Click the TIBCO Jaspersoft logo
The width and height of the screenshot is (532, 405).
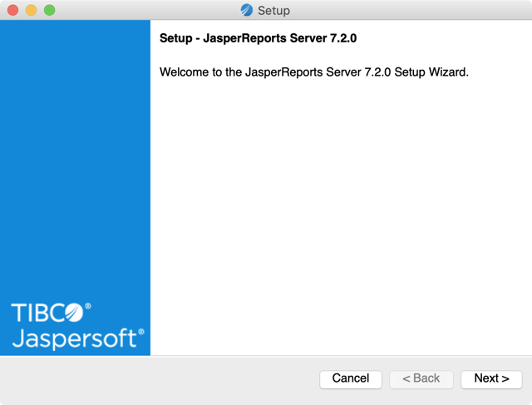coord(77,325)
